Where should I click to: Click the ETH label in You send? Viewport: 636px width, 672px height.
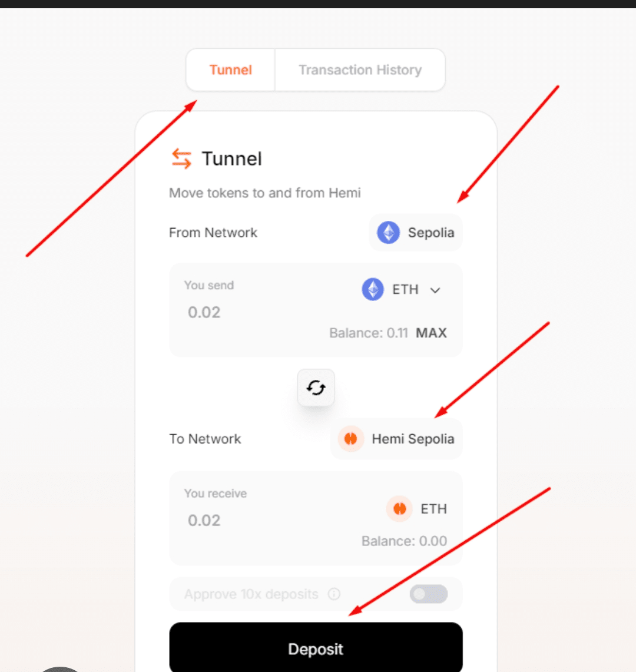[x=405, y=289]
